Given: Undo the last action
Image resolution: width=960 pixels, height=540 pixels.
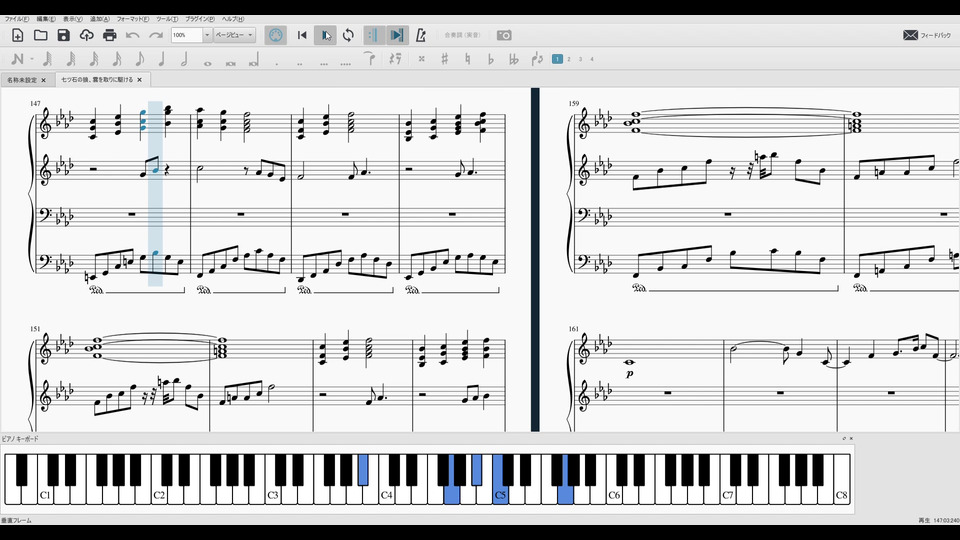Looking at the screenshot, I should 133,35.
